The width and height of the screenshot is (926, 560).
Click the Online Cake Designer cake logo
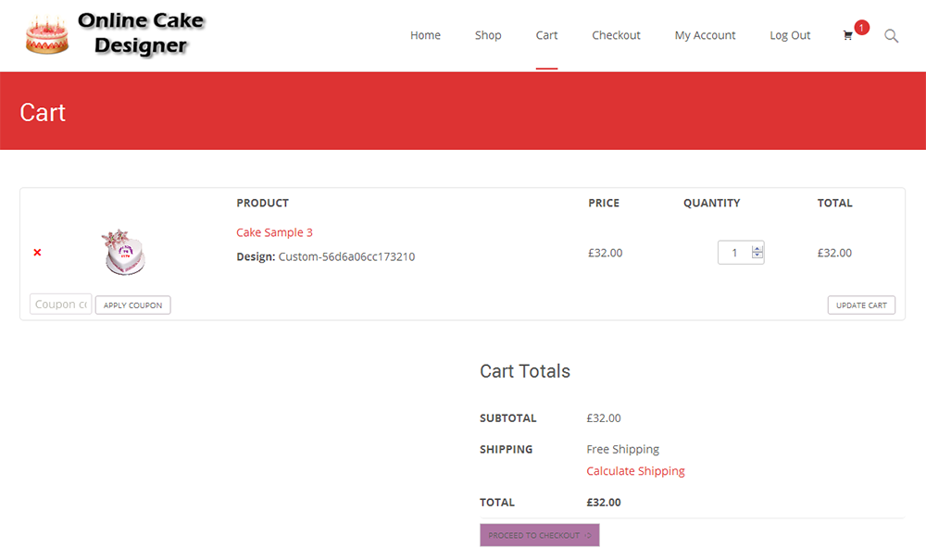(x=47, y=35)
